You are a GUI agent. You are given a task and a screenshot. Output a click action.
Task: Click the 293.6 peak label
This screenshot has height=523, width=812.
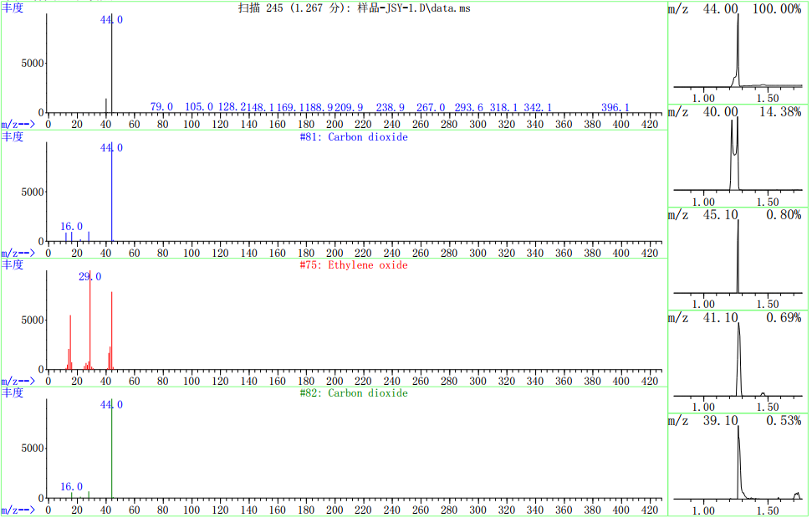click(x=468, y=108)
